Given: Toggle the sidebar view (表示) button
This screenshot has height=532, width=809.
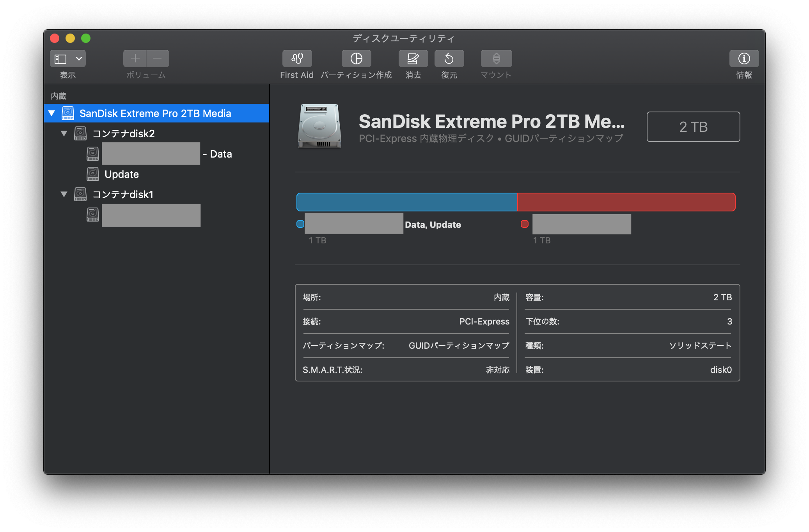Looking at the screenshot, I should coord(61,59).
